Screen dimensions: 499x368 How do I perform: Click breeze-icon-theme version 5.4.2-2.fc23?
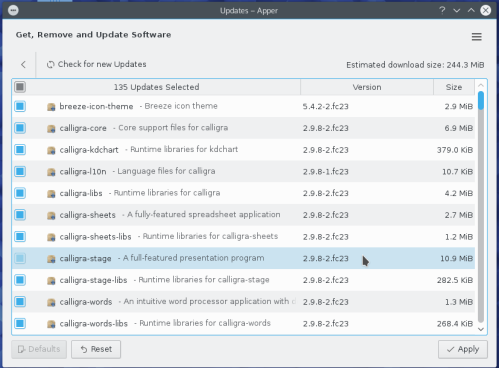325,107
